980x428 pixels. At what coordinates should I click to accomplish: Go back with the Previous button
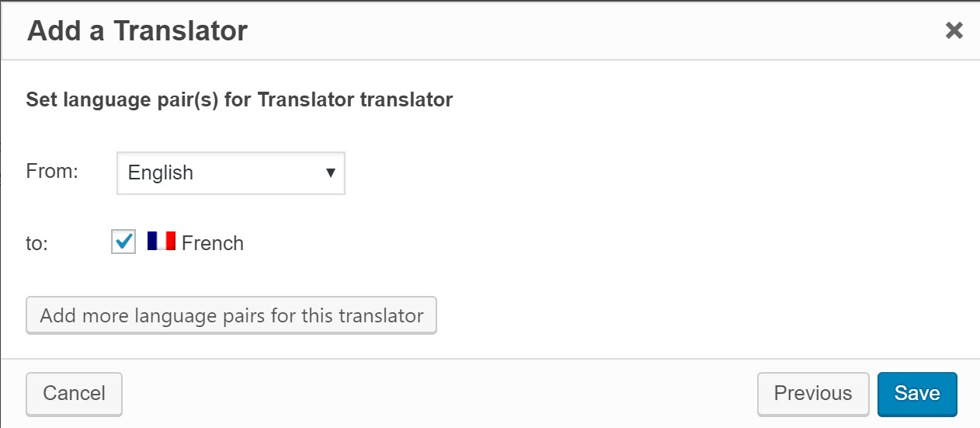(x=812, y=394)
